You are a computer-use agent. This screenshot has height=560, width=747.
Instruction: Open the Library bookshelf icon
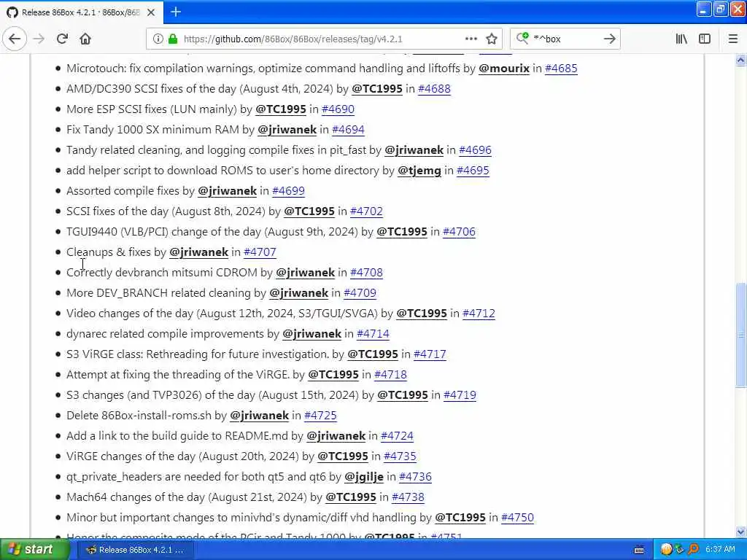pyautogui.click(x=681, y=39)
